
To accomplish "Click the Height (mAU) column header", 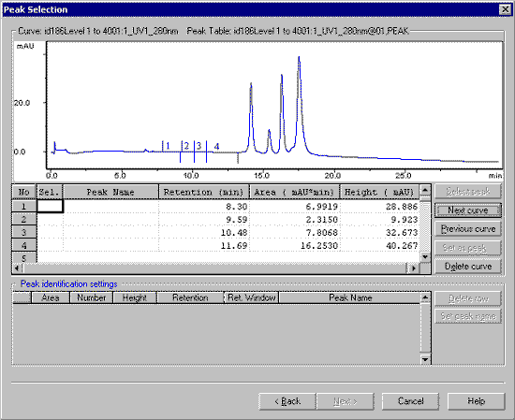I will pos(379,192).
